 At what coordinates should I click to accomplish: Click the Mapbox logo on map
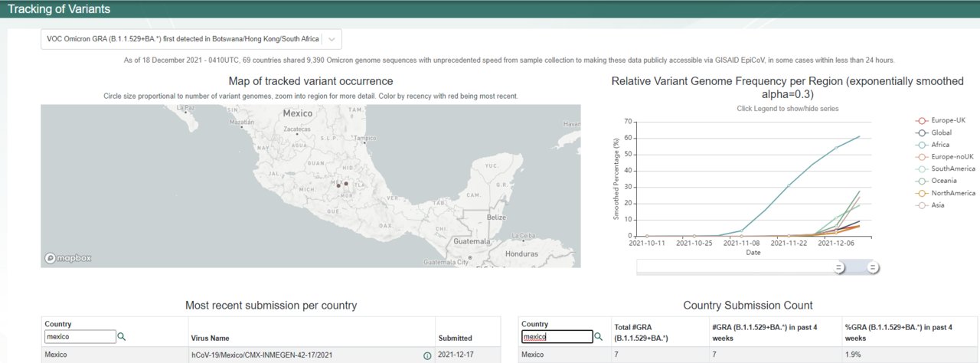pyautogui.click(x=68, y=258)
